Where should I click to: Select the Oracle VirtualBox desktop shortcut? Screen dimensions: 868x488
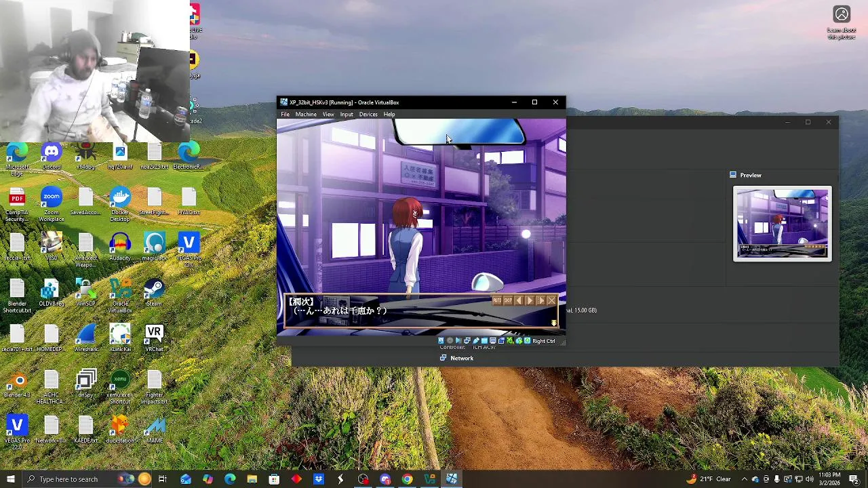coord(120,296)
